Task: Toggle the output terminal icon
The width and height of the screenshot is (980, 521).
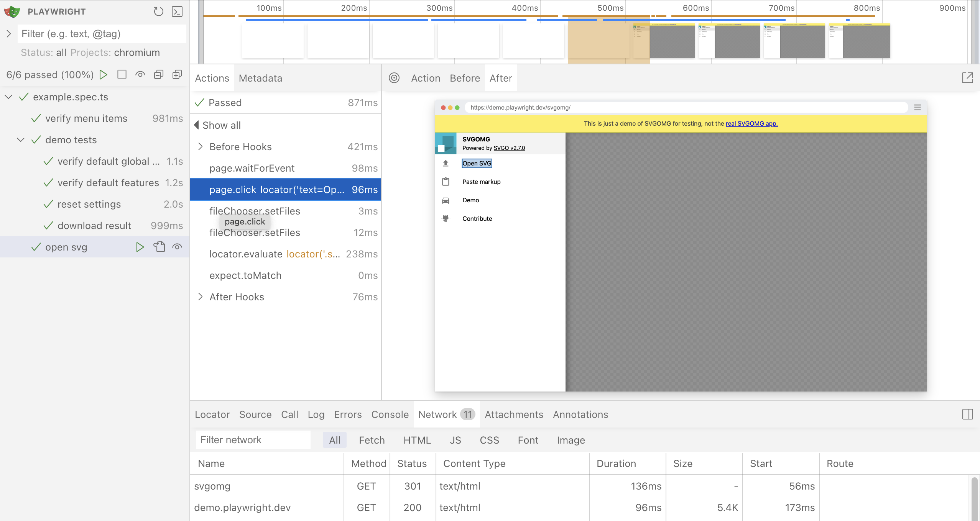Action: click(177, 11)
